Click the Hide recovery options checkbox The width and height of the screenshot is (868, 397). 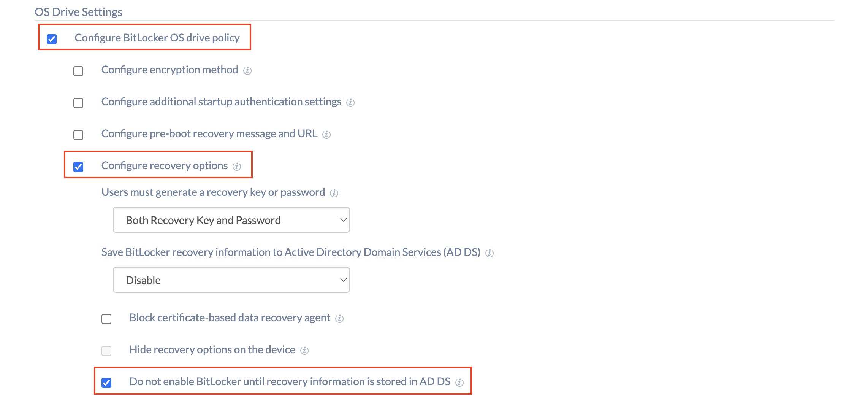[x=106, y=351]
